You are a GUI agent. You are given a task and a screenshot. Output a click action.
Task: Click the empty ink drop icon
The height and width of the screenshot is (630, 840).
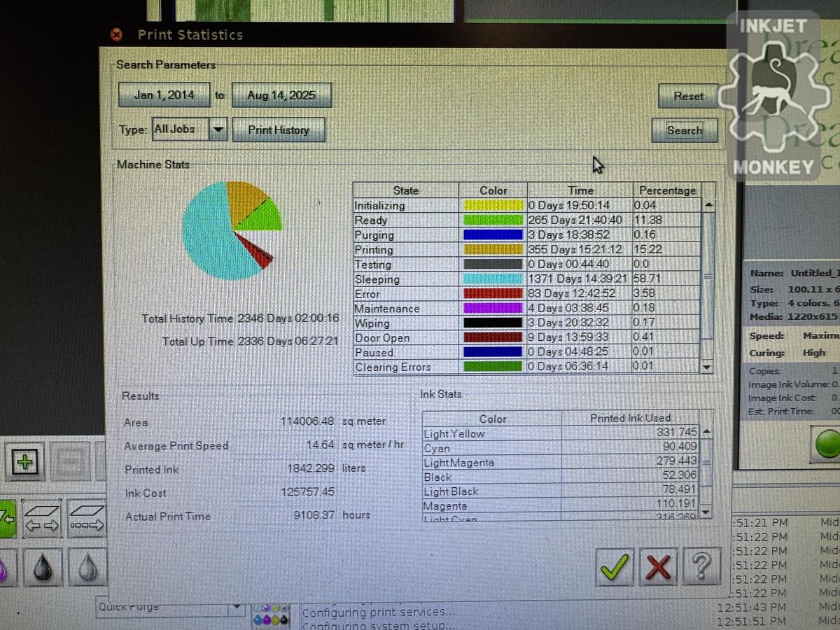pos(88,568)
